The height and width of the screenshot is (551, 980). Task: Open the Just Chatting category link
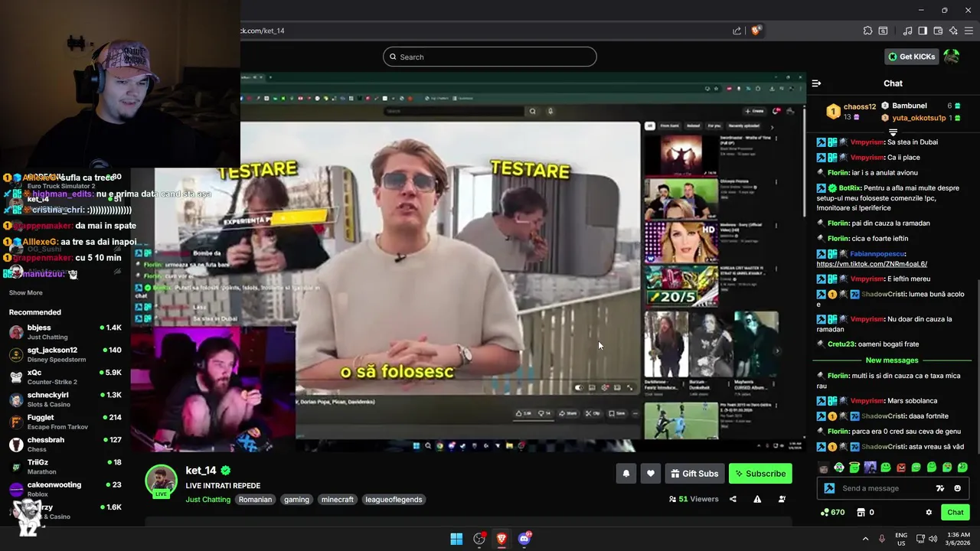click(207, 500)
